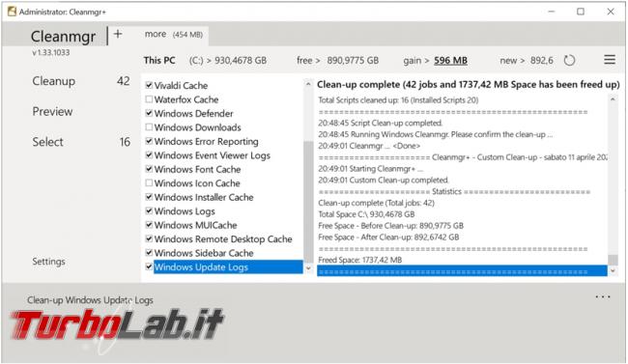Uncheck the Windows Installer Cache checkbox
The width and height of the screenshot is (628, 364).
pos(149,197)
